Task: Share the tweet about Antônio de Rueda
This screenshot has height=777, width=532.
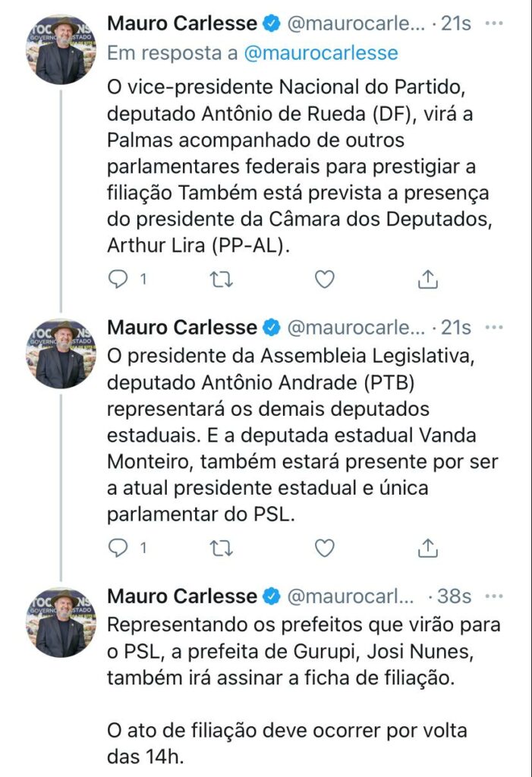Action: (x=428, y=279)
